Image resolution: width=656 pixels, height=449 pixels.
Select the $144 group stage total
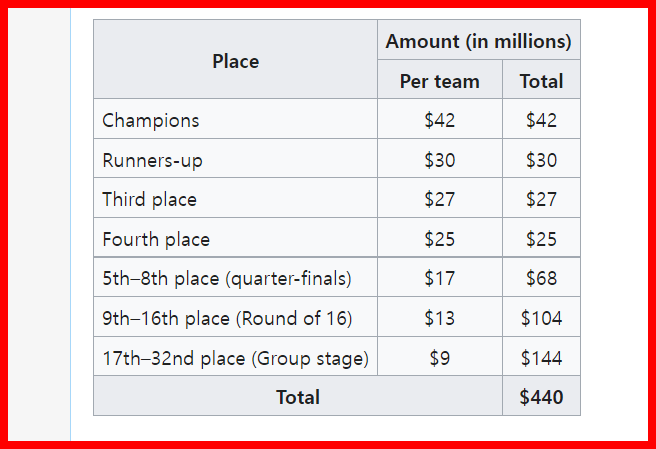pos(541,358)
